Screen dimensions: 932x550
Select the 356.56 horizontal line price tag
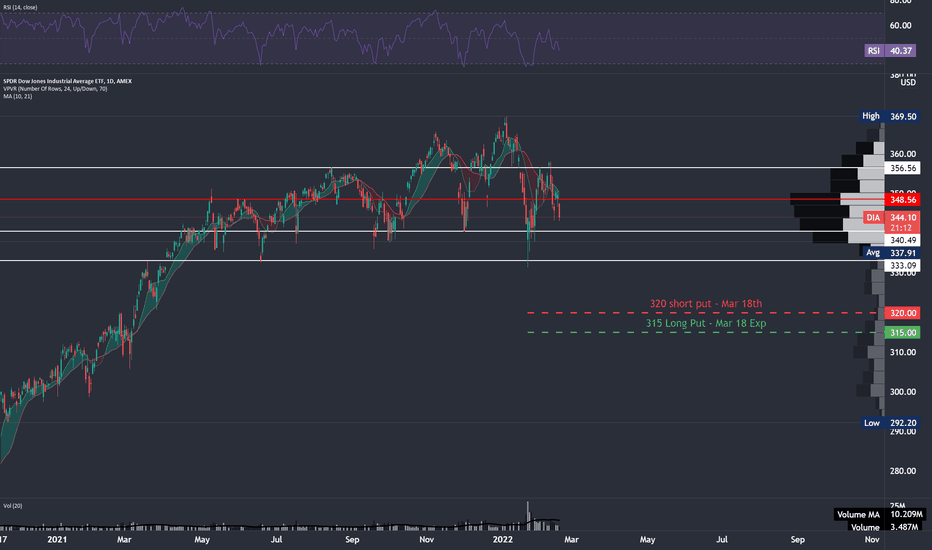(902, 168)
